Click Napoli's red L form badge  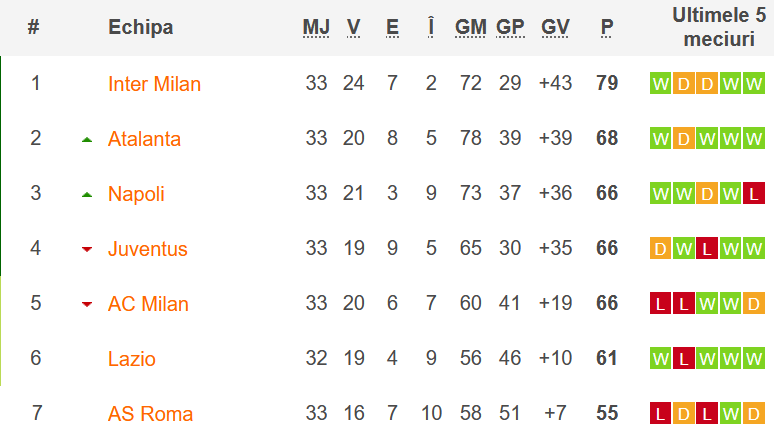click(x=754, y=194)
